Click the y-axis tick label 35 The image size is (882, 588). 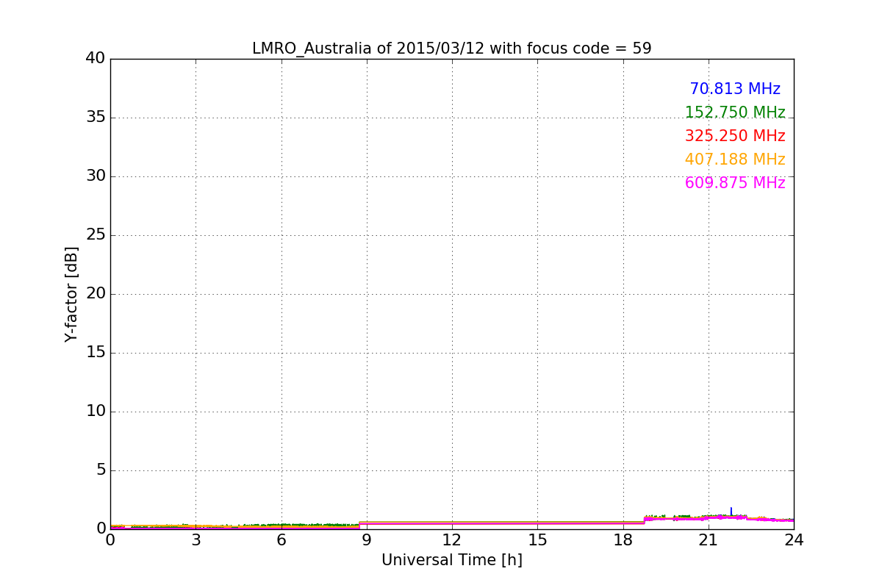click(96, 117)
